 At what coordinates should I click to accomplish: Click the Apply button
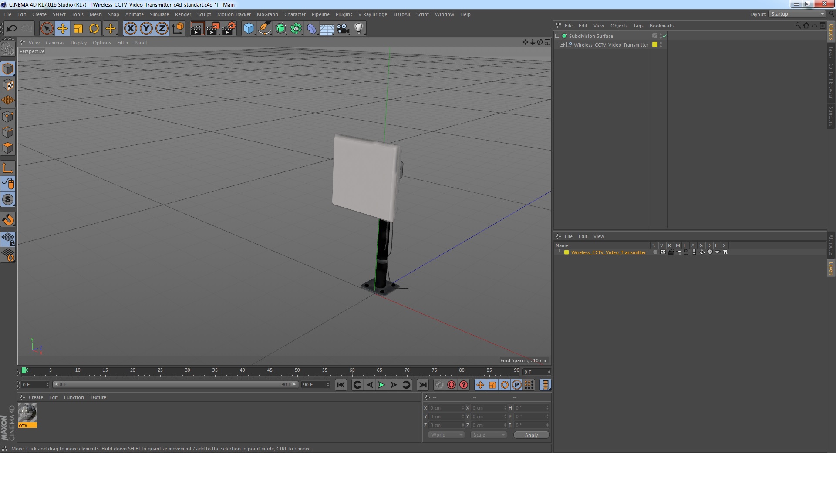(x=531, y=435)
